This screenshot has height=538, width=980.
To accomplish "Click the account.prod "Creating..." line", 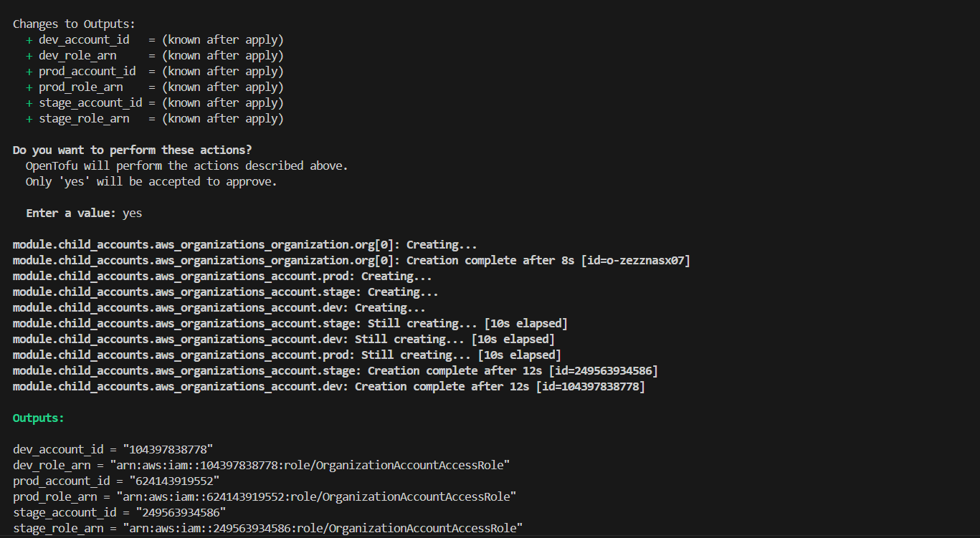I will [x=222, y=276].
